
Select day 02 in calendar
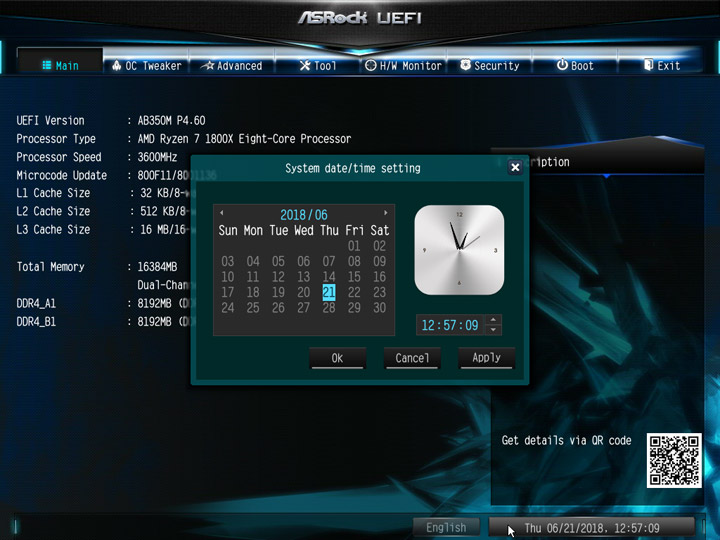tap(379, 246)
